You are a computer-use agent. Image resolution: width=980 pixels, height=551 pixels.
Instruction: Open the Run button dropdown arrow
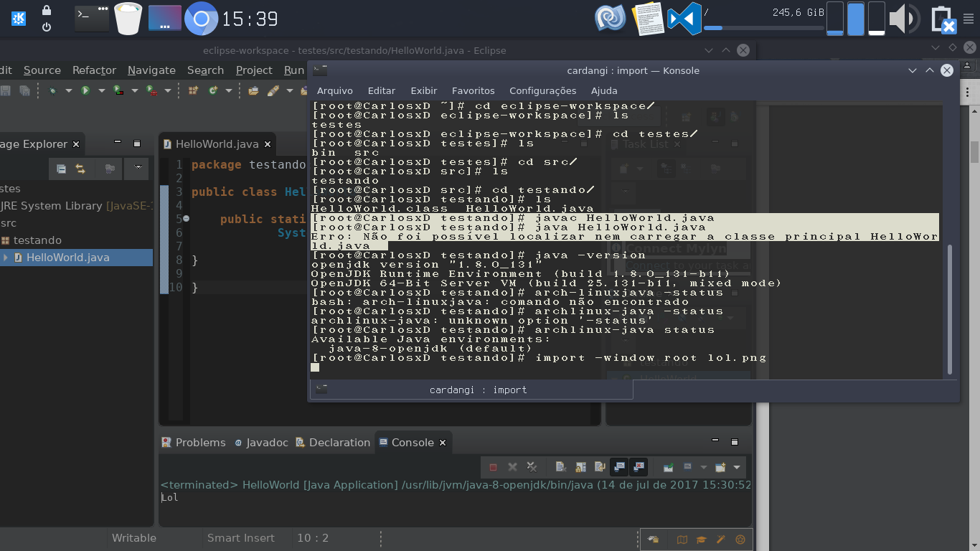coord(102,91)
